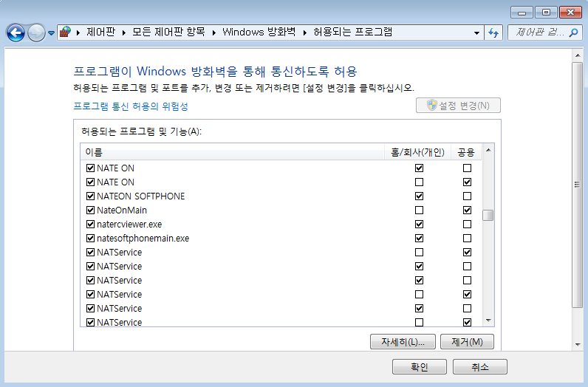The image size is (588, 387).
Task: Select 허용되는 프로그램 breadcrumb
Action: (x=352, y=32)
